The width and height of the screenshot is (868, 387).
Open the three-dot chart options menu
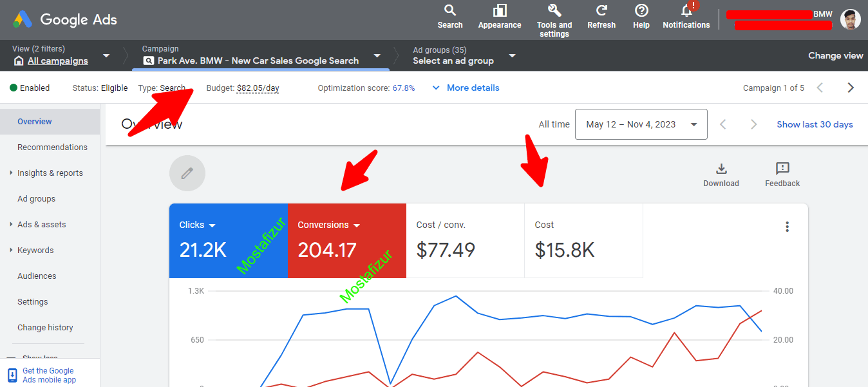[x=787, y=227]
